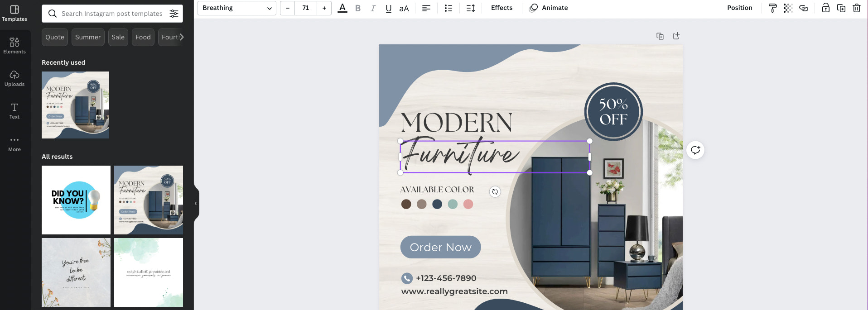
Task: Switch to the Uploads tab
Action: pos(14,78)
